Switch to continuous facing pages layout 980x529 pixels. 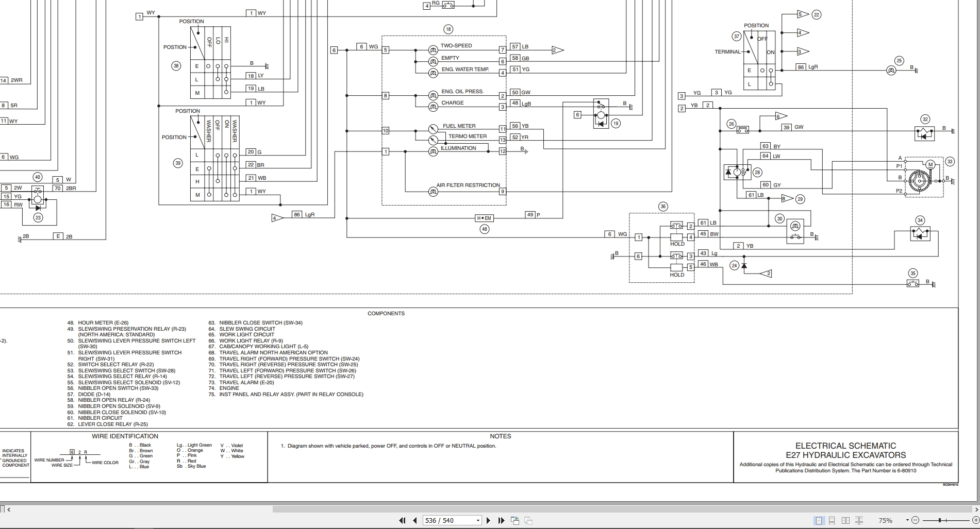click(x=859, y=520)
